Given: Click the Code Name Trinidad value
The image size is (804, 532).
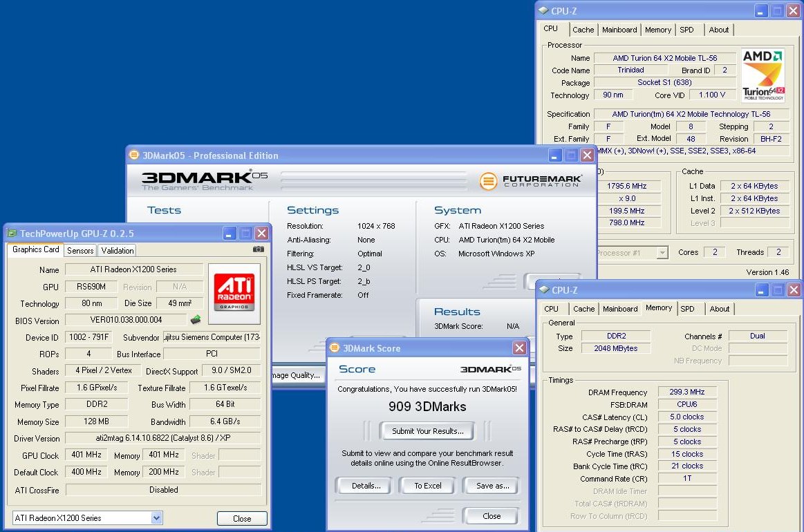Looking at the screenshot, I should pos(630,70).
